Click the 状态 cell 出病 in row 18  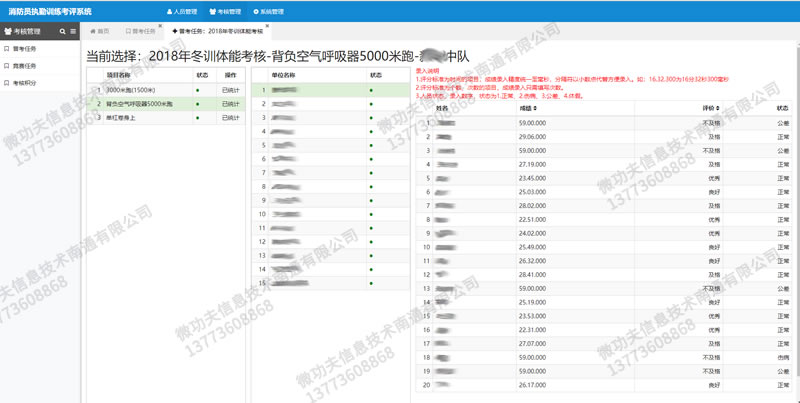781,357
